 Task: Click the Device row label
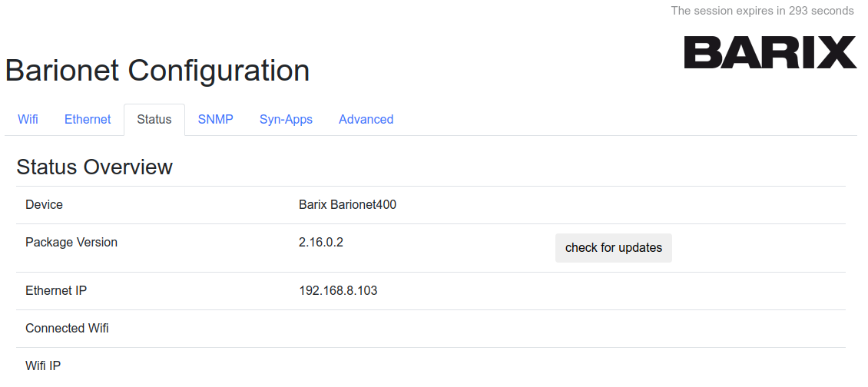point(44,205)
